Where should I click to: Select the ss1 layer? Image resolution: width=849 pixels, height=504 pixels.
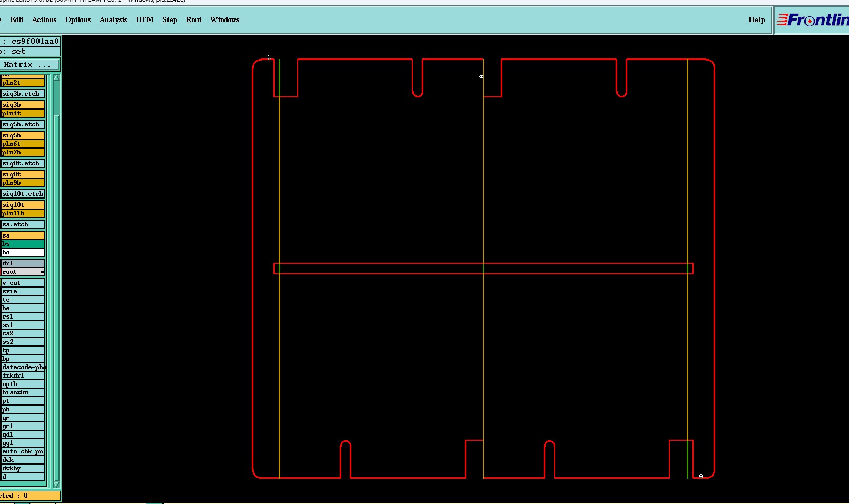tap(23, 325)
